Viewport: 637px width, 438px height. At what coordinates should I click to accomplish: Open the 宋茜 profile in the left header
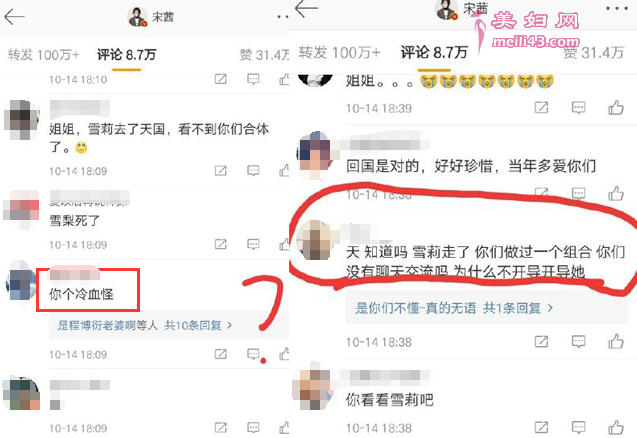tap(150, 17)
